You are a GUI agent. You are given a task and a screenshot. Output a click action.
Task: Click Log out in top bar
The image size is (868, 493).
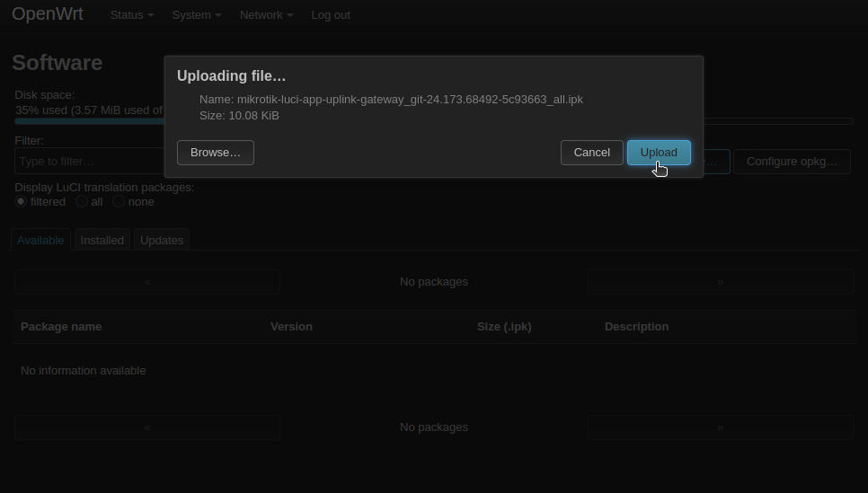[331, 15]
